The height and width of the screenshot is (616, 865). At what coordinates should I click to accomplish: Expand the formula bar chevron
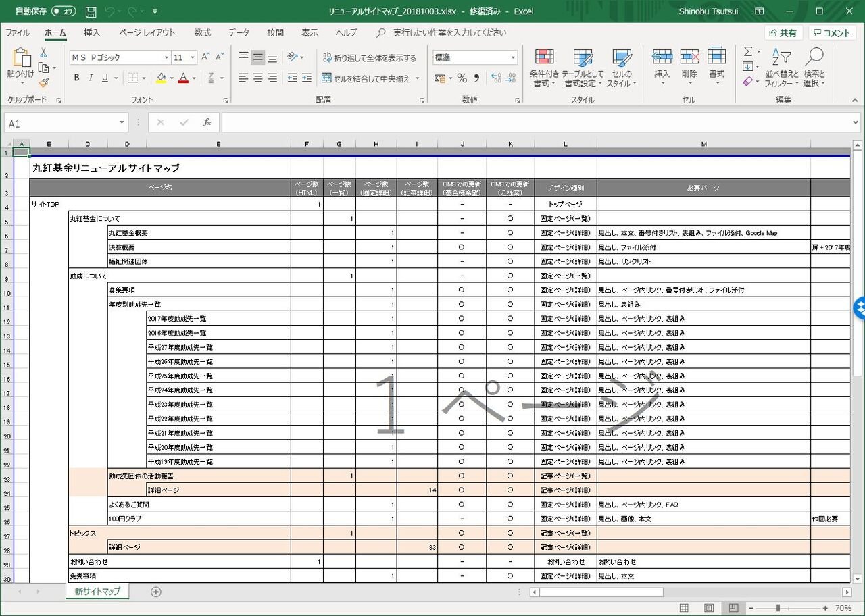click(x=856, y=123)
